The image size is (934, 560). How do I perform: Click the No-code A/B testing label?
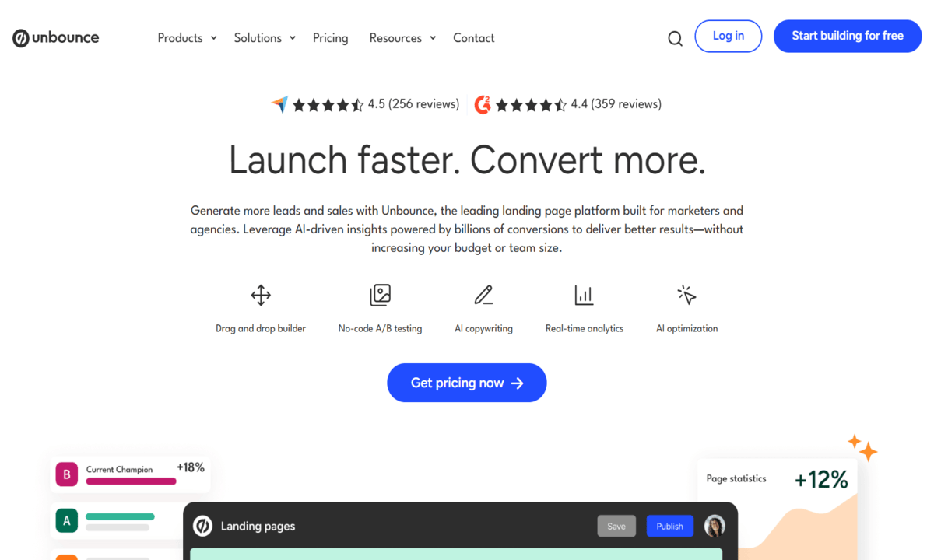(x=380, y=328)
